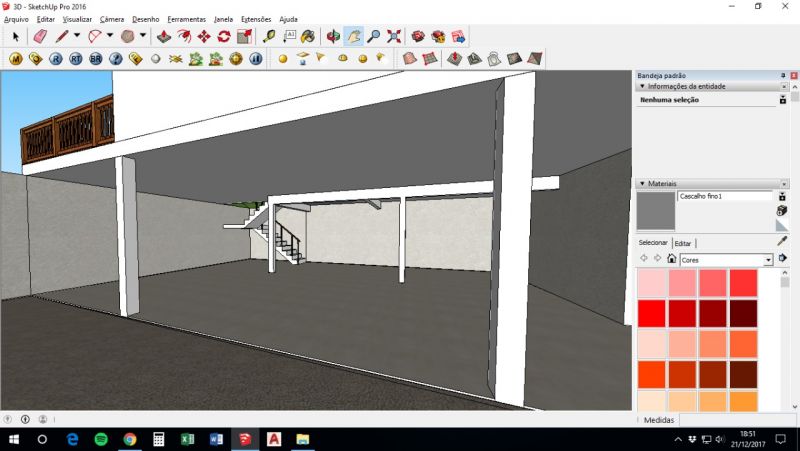This screenshot has width=800, height=451.
Task: Click the materials home button
Action: coord(671,259)
